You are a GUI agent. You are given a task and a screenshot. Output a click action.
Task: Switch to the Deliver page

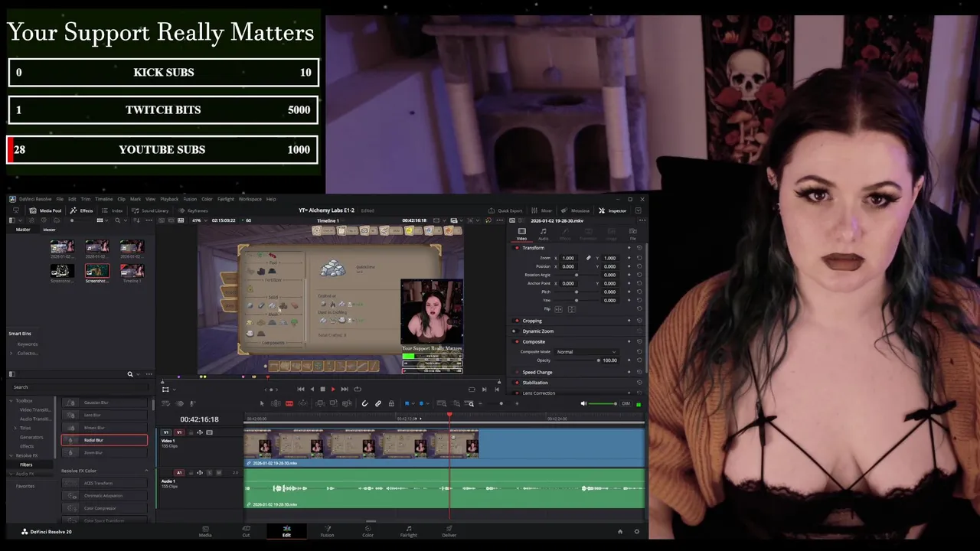pos(449,531)
